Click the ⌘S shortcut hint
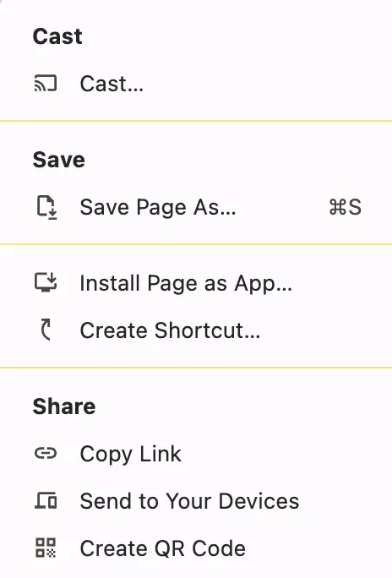This screenshot has width=392, height=578. tap(346, 207)
